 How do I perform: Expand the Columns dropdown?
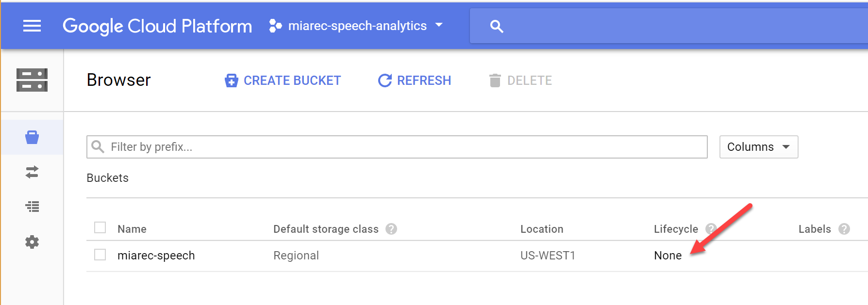click(759, 147)
